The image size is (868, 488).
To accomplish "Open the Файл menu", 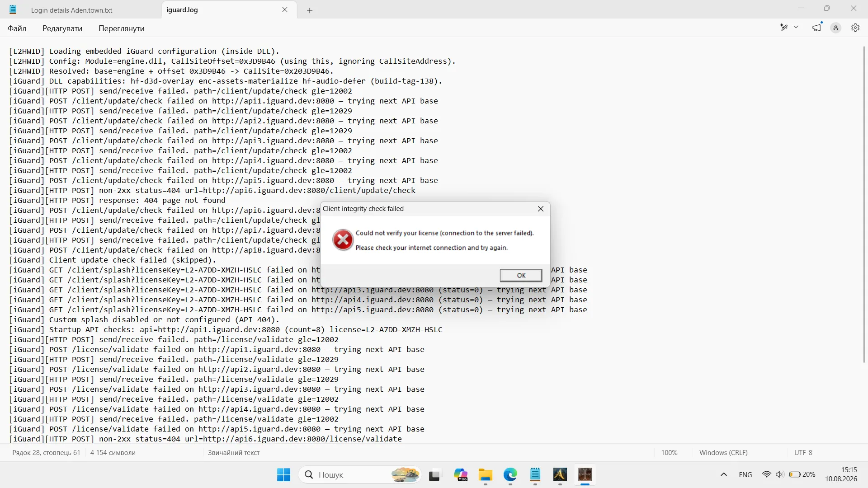I will tap(17, 28).
